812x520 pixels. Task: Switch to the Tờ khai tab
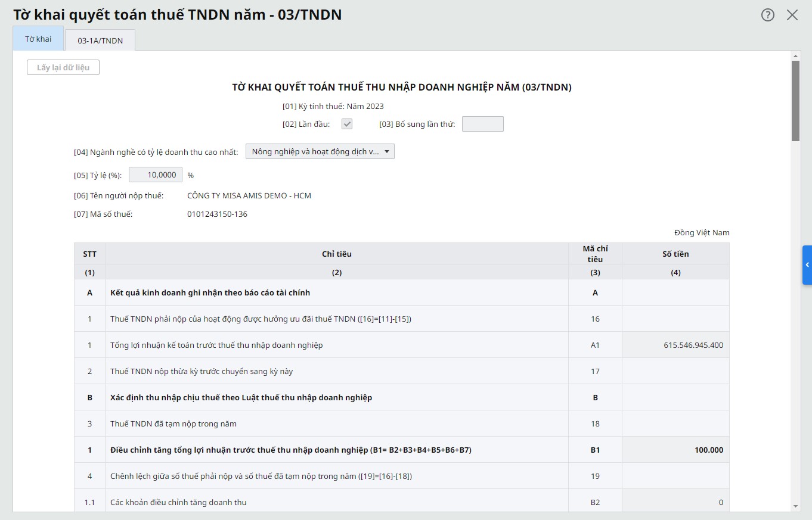(38, 39)
